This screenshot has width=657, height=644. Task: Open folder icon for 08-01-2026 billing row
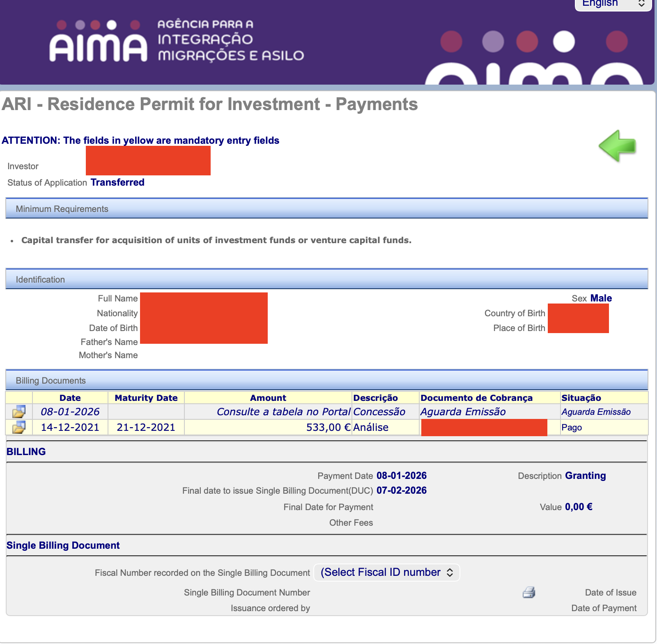19,412
